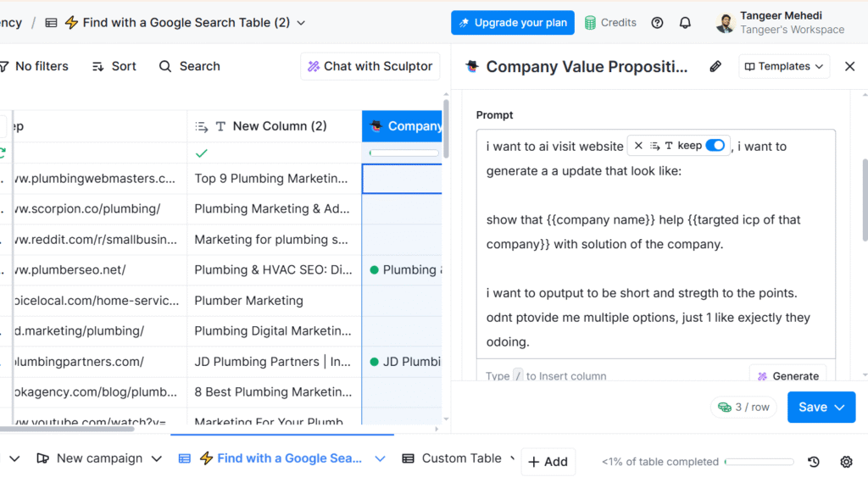
Task: Open the help question mark icon
Action: [x=657, y=23]
